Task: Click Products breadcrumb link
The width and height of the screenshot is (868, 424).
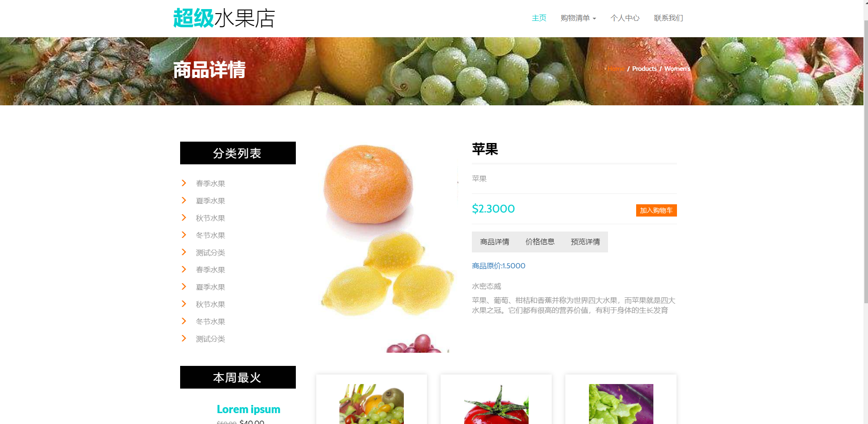Action: pos(644,69)
